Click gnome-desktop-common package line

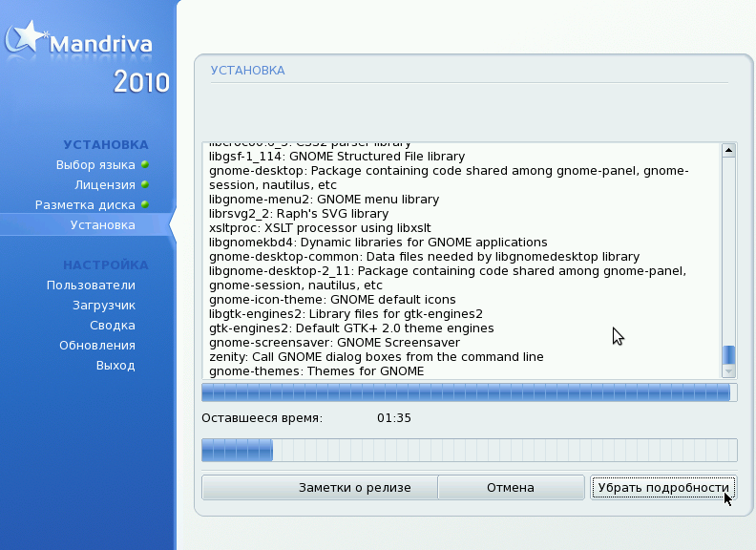(424, 256)
